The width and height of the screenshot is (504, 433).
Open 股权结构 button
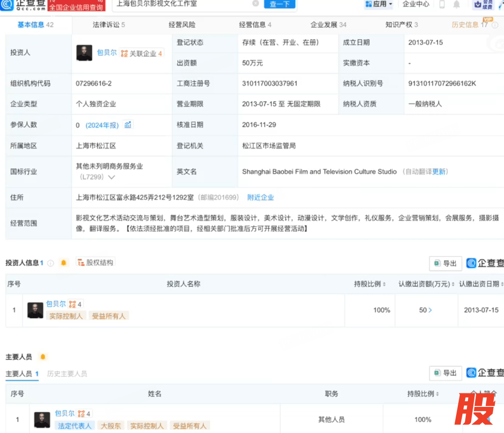[95, 263]
